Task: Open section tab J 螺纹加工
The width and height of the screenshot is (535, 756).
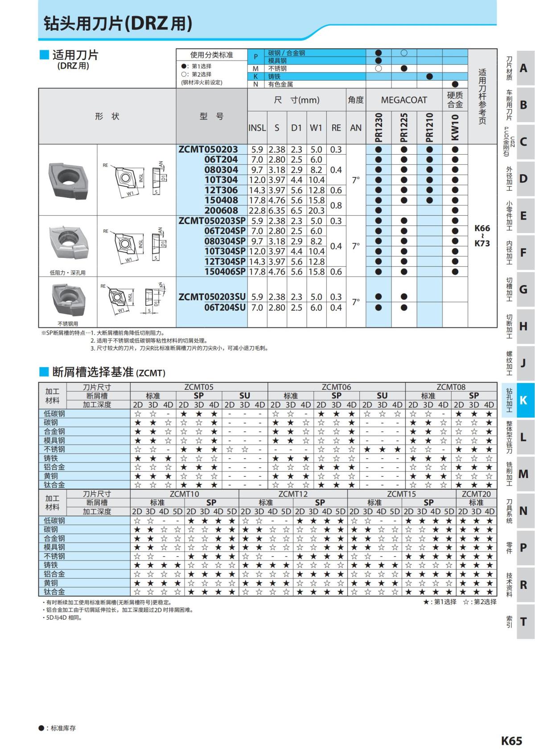Action: point(519,363)
